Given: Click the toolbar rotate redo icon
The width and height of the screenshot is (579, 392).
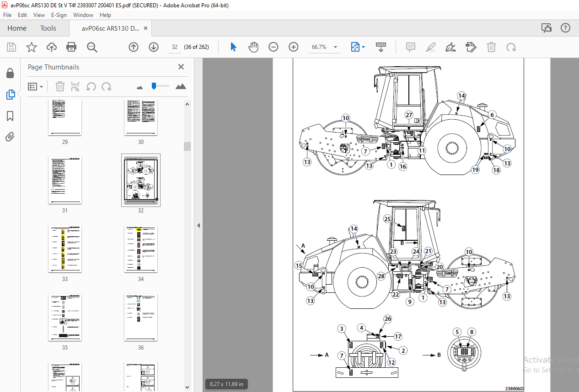Looking at the screenshot, I should 511,47.
